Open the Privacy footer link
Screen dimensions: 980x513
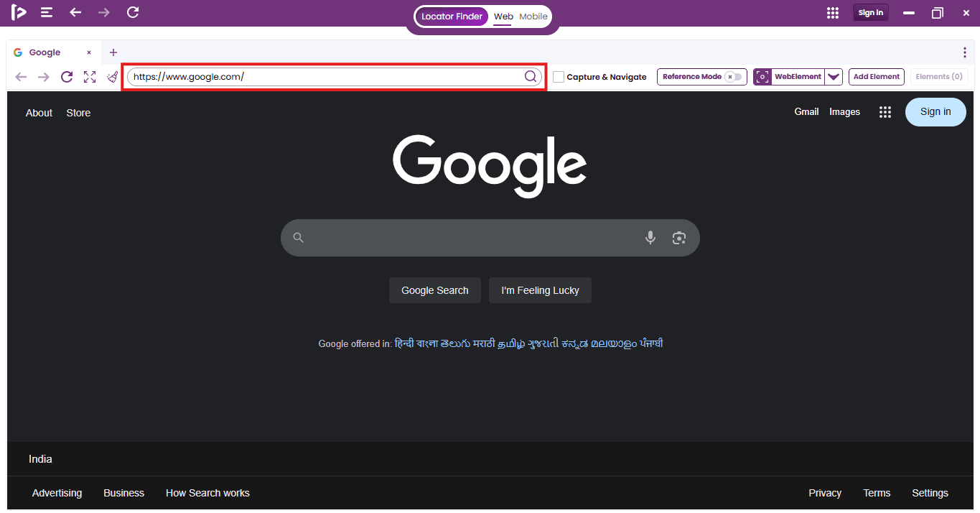825,493
